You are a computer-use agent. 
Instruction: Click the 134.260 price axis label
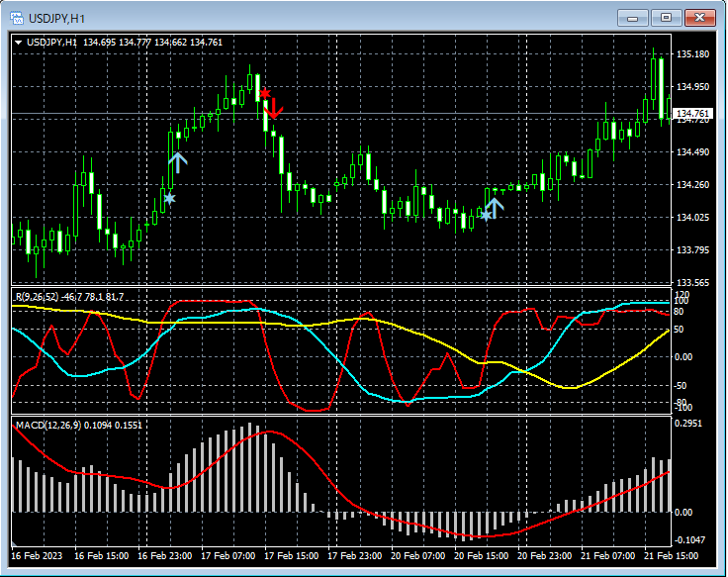[692, 184]
